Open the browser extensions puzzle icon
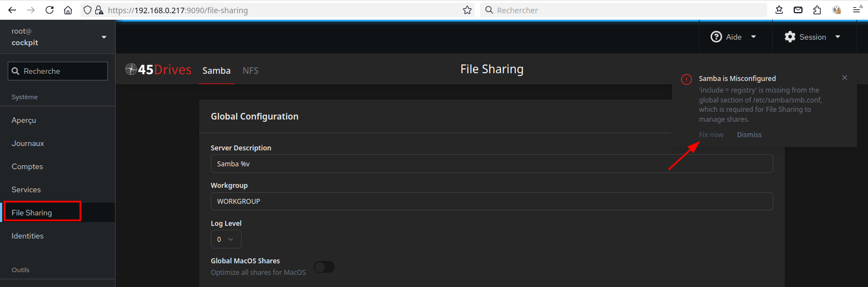868x287 pixels. pyautogui.click(x=817, y=10)
